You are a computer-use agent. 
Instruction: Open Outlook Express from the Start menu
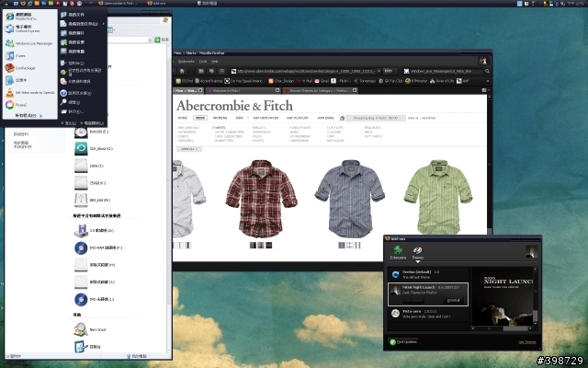click(x=28, y=29)
